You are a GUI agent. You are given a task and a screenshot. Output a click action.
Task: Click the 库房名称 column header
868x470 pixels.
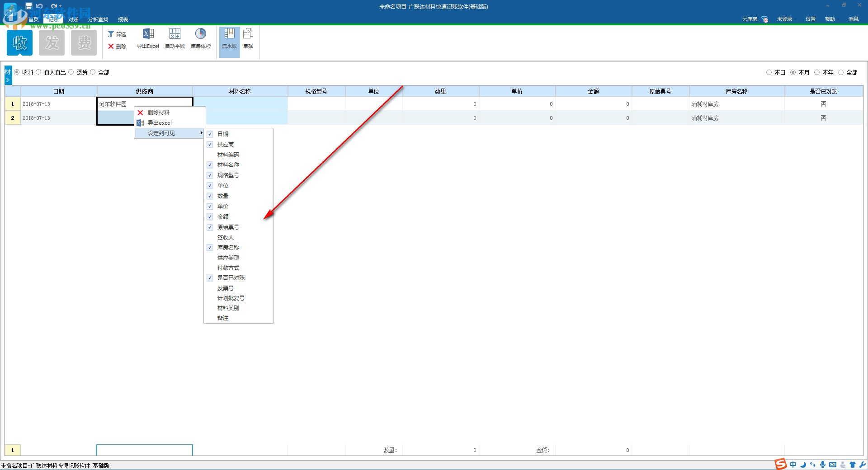pyautogui.click(x=737, y=91)
